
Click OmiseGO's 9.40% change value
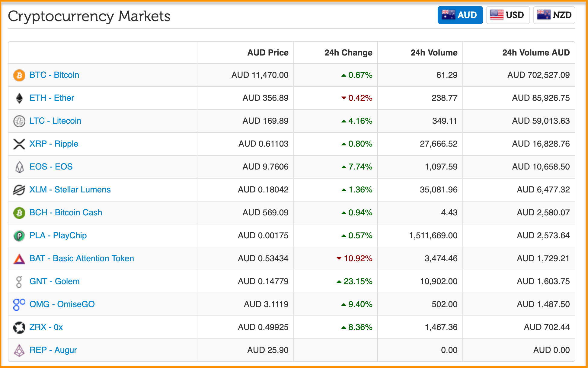[357, 304]
